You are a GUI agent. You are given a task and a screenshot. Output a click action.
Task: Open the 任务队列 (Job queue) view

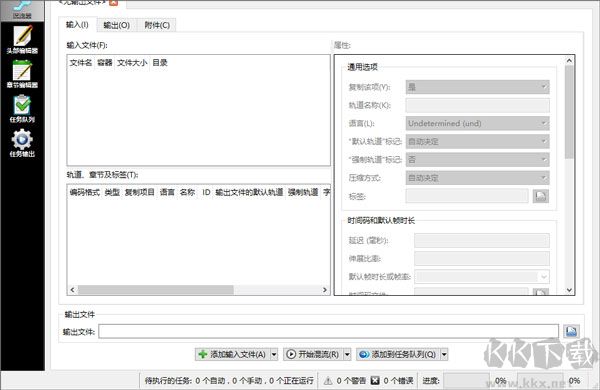[22, 108]
